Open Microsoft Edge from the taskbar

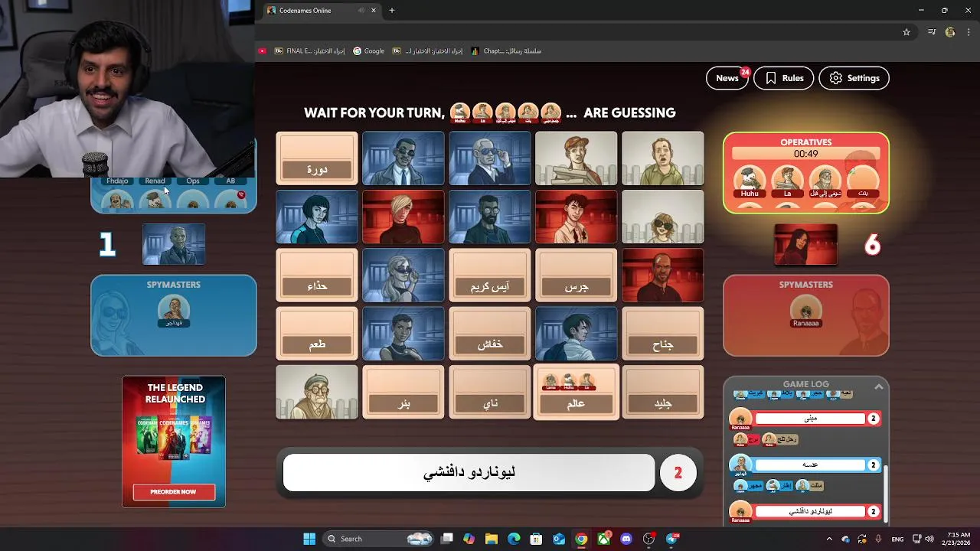point(514,539)
